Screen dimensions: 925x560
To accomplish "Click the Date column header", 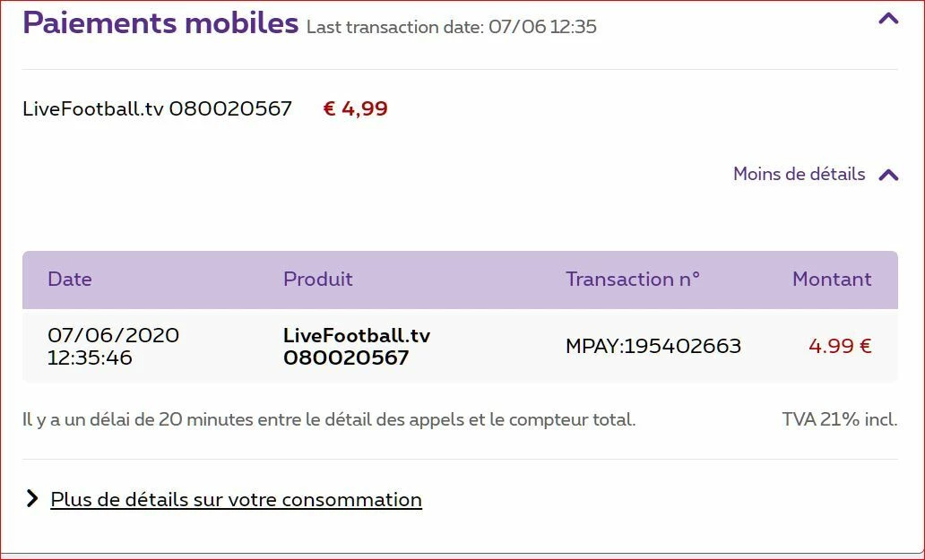I will click(x=70, y=280).
